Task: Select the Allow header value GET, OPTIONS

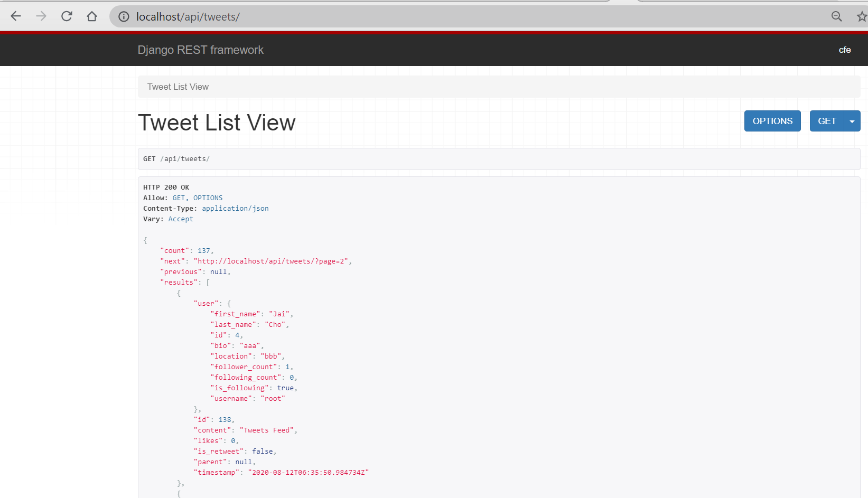Action: click(198, 198)
